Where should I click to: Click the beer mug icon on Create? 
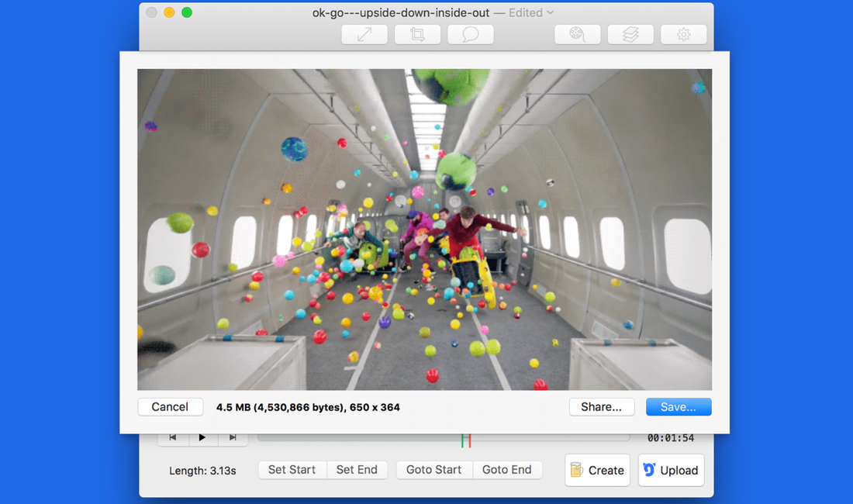[577, 470]
